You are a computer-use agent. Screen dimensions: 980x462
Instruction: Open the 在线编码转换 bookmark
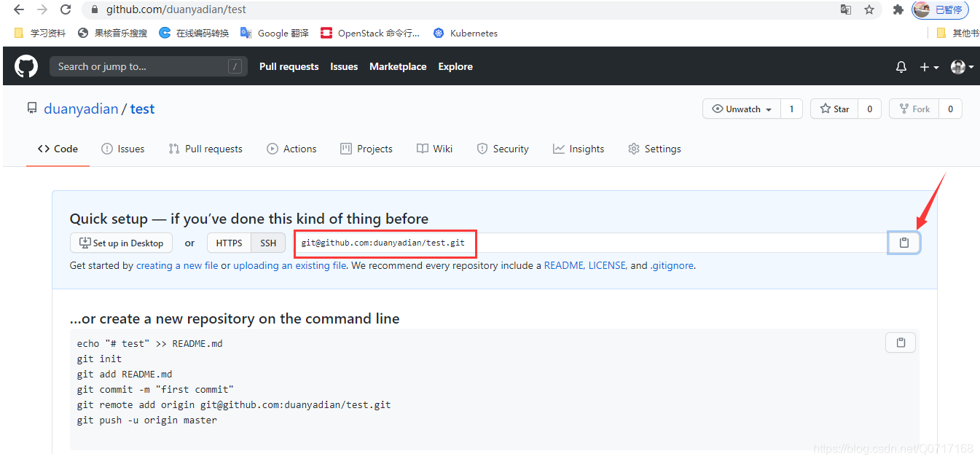[x=194, y=33]
